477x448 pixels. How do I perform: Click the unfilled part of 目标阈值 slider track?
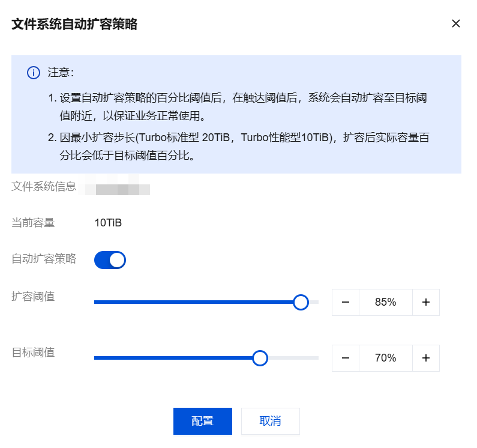(293, 358)
